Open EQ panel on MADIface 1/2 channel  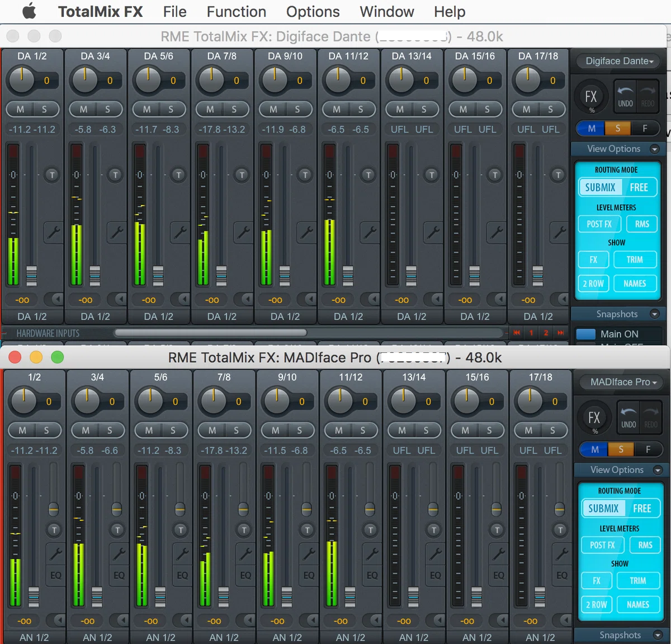click(x=56, y=575)
